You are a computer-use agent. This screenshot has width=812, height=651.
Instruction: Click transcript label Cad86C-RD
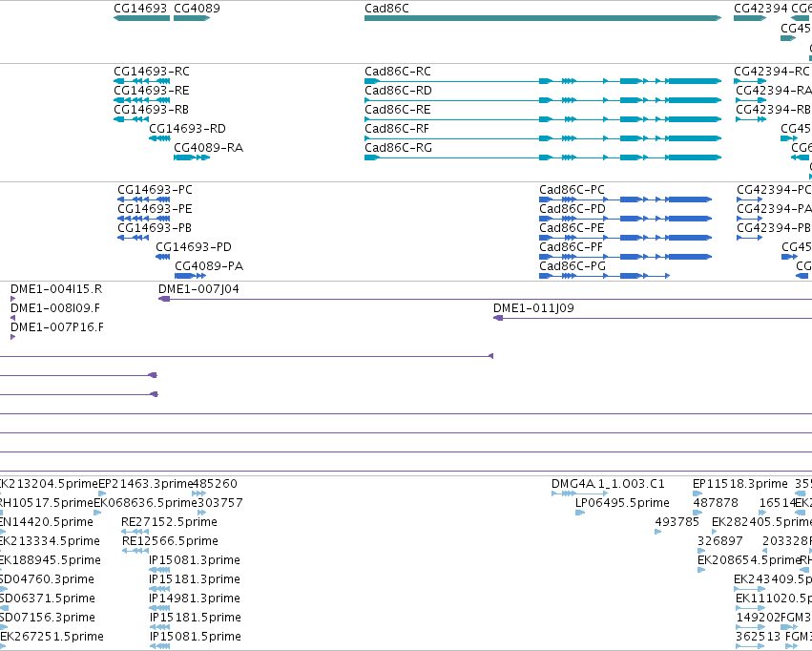tap(398, 91)
